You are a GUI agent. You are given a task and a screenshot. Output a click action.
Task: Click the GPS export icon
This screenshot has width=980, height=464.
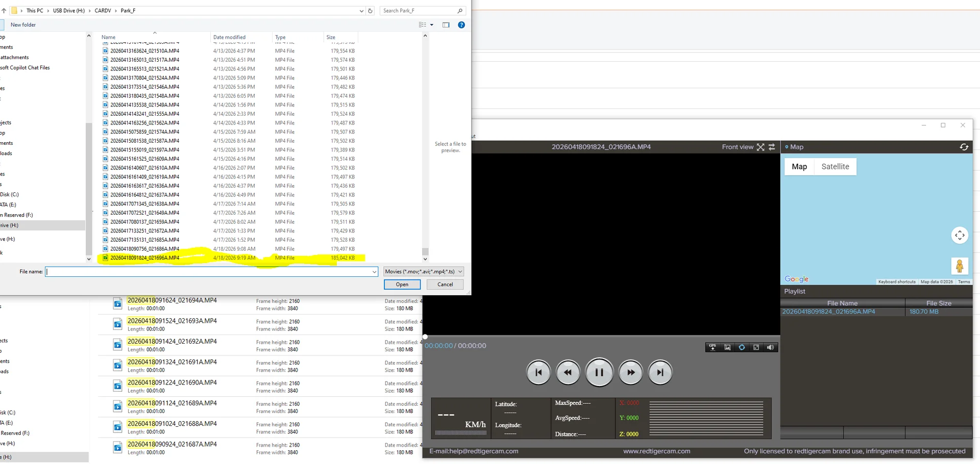point(713,347)
